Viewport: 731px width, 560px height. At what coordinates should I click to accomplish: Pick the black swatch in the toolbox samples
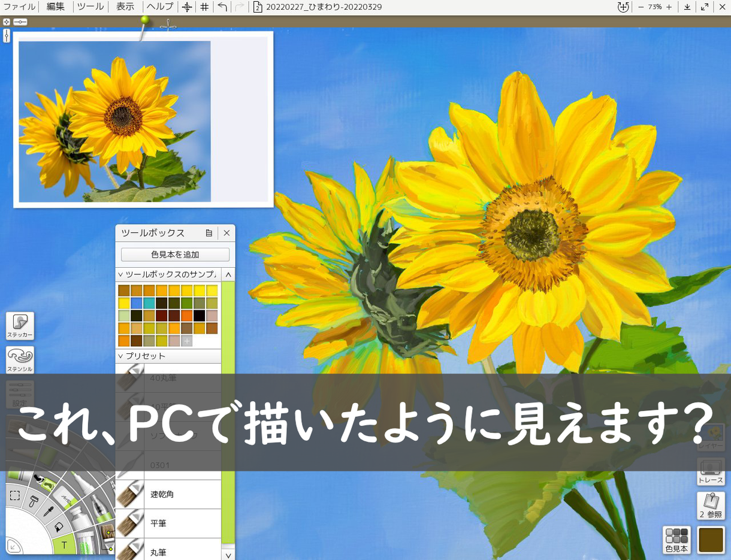pyautogui.click(x=200, y=316)
